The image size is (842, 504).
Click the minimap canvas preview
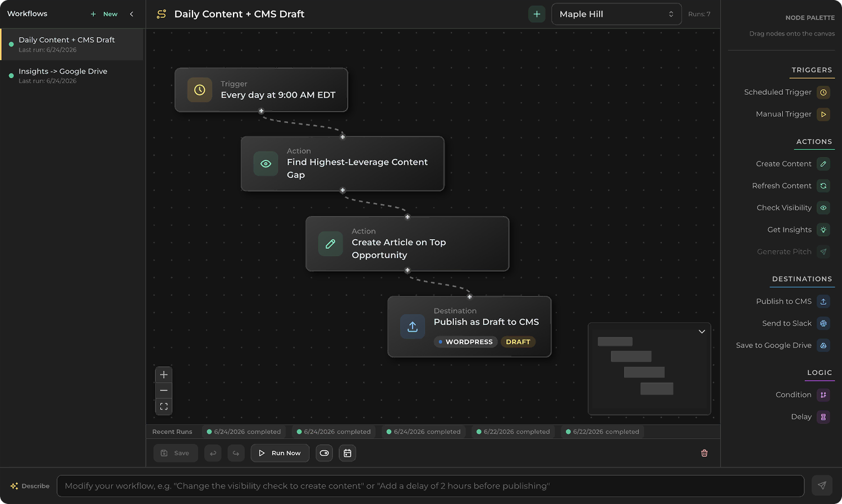(x=649, y=369)
